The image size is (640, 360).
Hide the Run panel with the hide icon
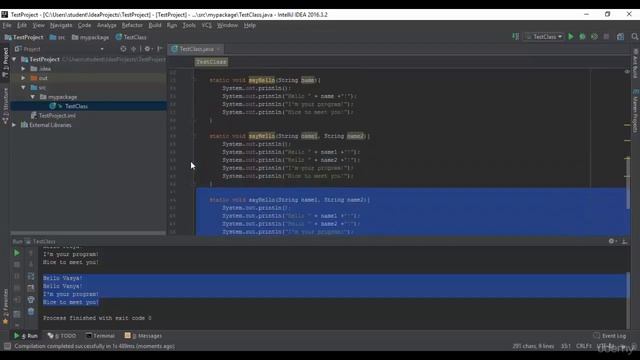[624, 241]
